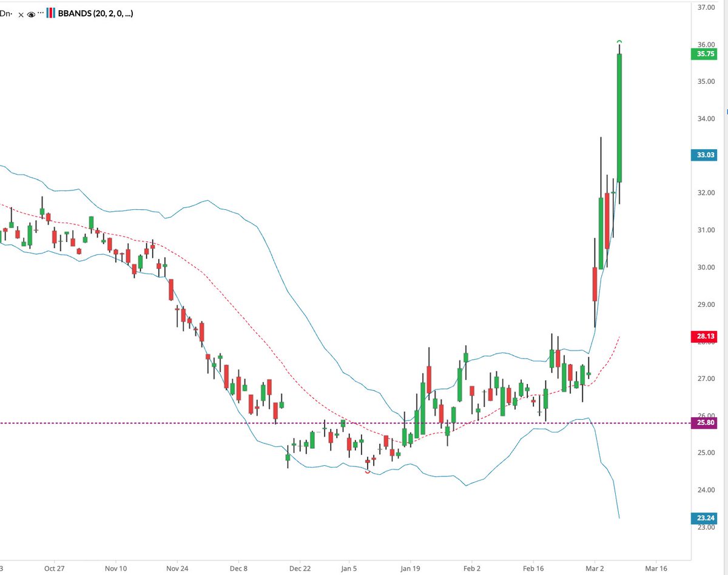Select the blue 33.03 upper band price tag
Screen dimensions: 728x575
[x=705, y=155]
